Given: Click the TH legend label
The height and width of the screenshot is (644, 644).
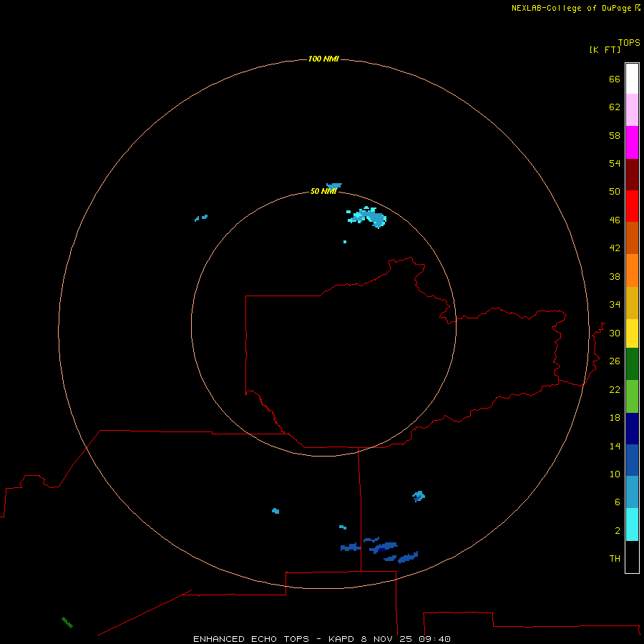Looking at the screenshot, I should (615, 559).
